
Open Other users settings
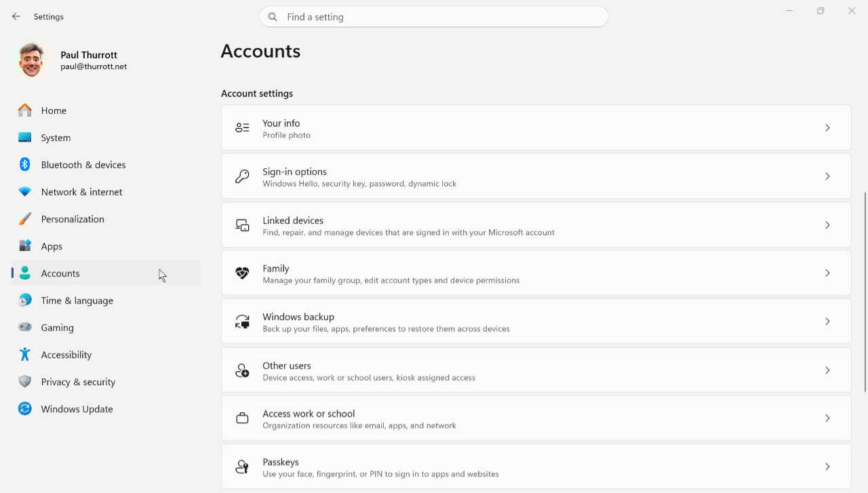(x=536, y=370)
